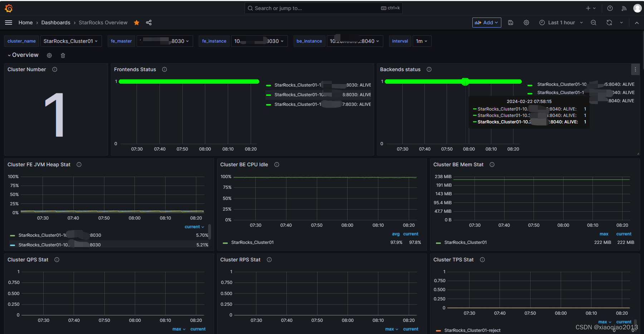Collapse the Overview row
Screen dimensions: 644x334
tap(23, 55)
